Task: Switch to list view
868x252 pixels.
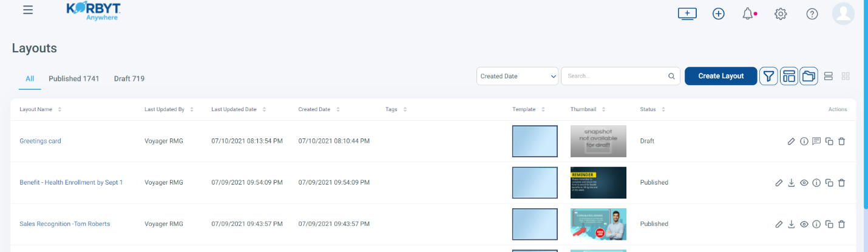Action: [x=829, y=76]
